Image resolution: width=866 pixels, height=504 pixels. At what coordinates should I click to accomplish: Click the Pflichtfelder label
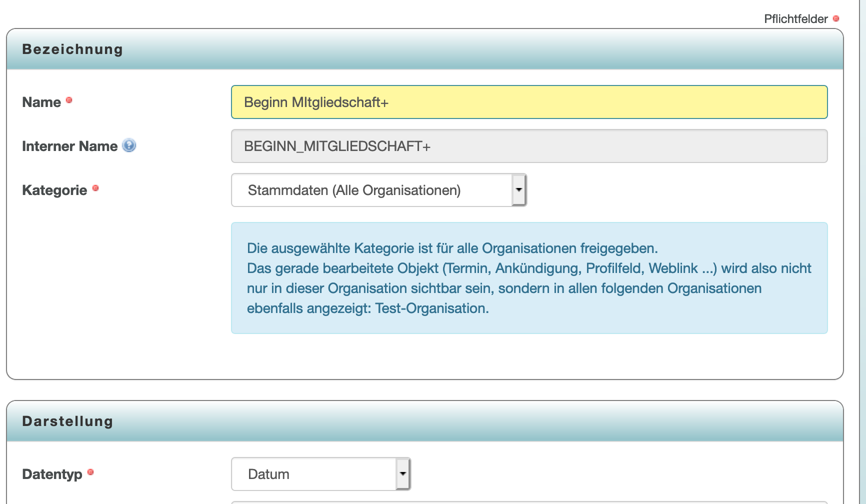(796, 19)
